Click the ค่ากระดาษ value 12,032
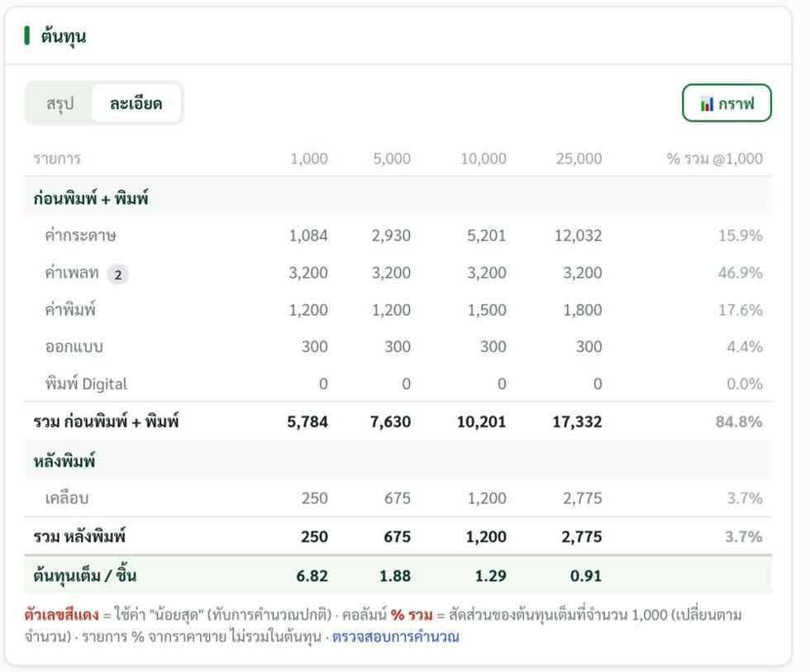 [579, 236]
